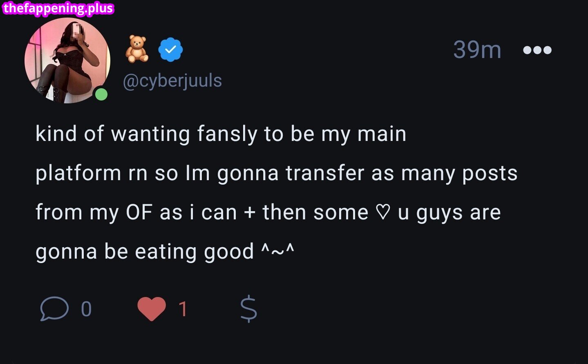
Task: Click the @cyberjuuls handle under the emoji
Action: pyautogui.click(x=172, y=80)
